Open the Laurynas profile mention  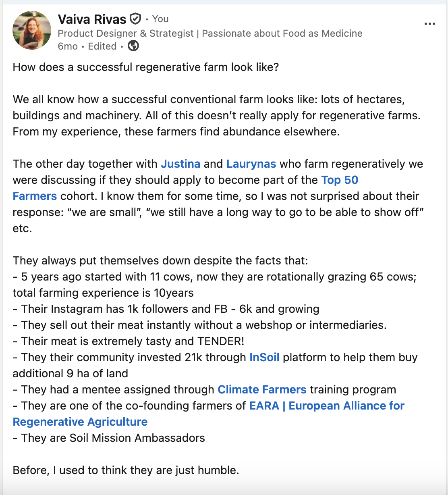point(251,164)
